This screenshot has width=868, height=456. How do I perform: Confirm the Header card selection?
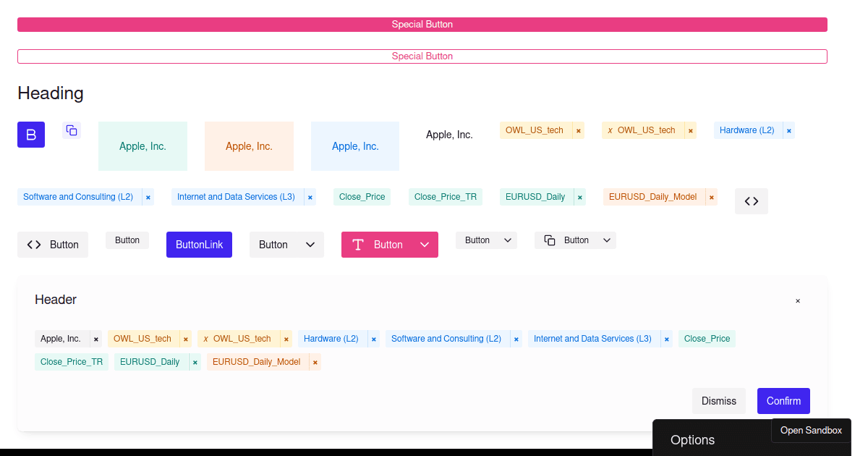tap(783, 400)
